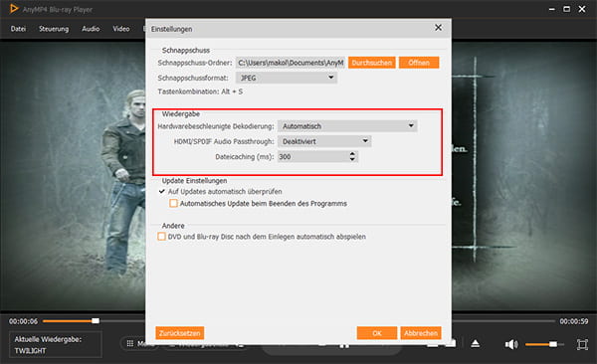Decrease Dateicaching value with down arrow
The width and height of the screenshot is (597, 364).
coord(352,159)
